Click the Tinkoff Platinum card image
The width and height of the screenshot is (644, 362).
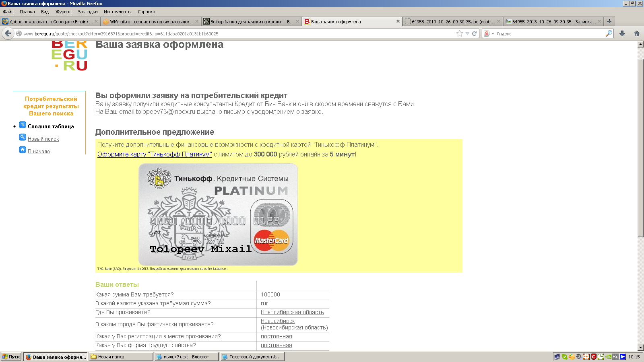click(218, 214)
